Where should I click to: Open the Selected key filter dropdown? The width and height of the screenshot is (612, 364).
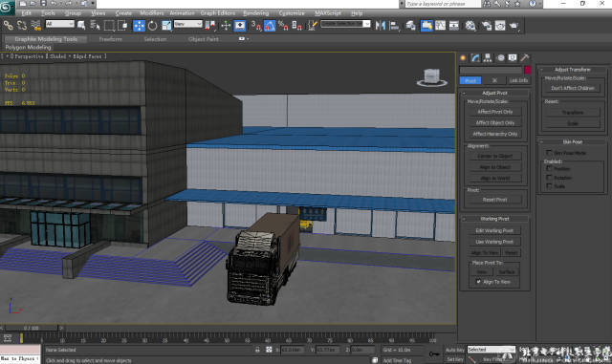[491, 350]
